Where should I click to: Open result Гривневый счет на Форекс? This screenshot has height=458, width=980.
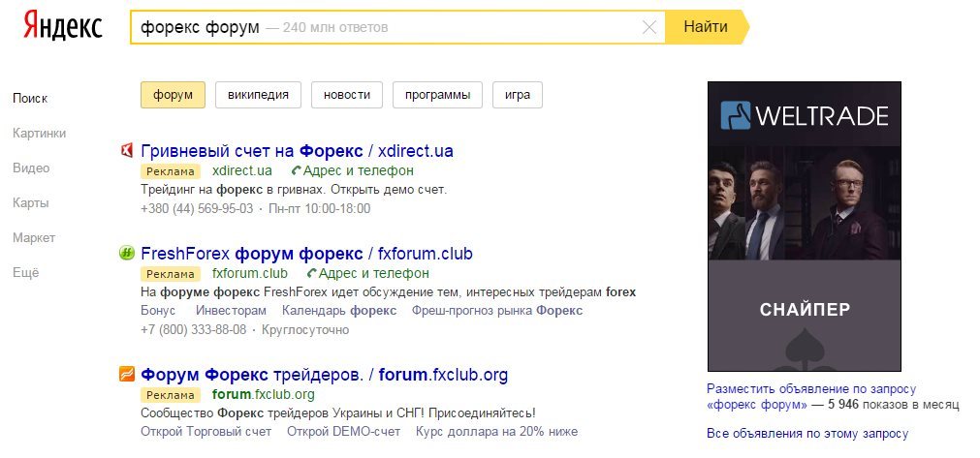[x=297, y=151]
